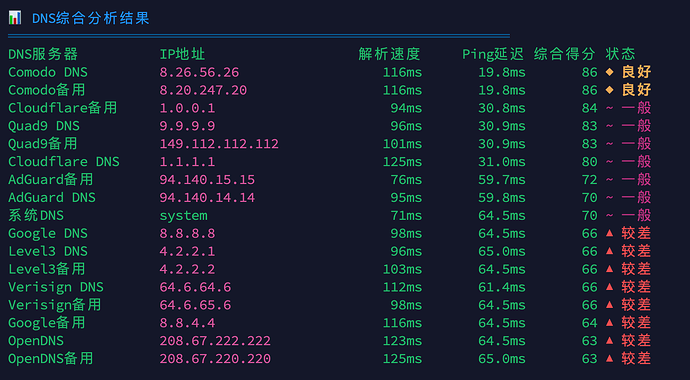Click score 64 in Google备用 row

click(590, 323)
